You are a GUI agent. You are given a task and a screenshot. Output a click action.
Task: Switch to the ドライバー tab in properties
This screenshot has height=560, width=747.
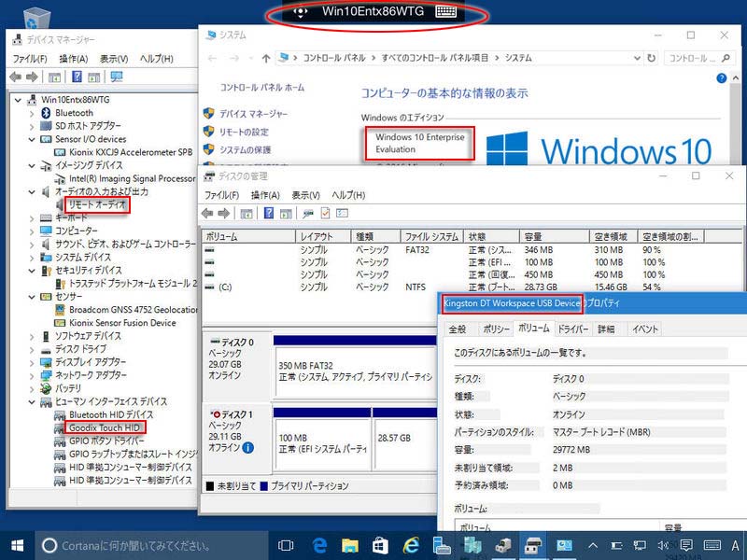point(572,329)
